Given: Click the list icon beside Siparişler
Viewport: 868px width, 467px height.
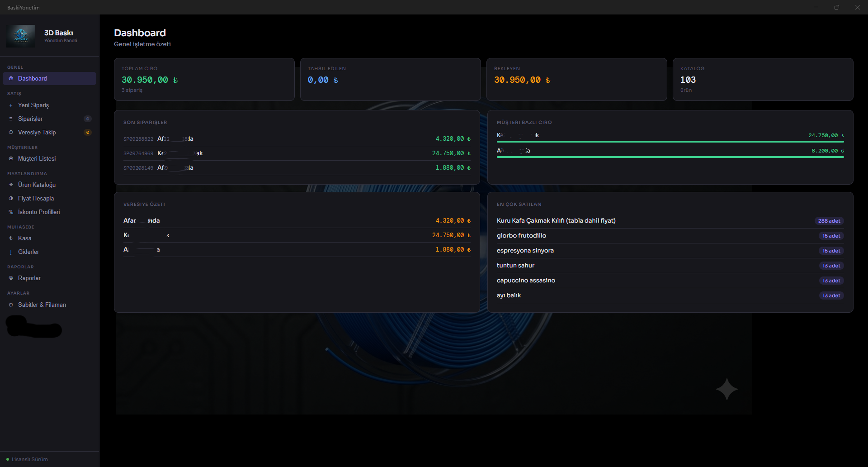Looking at the screenshot, I should click(x=11, y=119).
